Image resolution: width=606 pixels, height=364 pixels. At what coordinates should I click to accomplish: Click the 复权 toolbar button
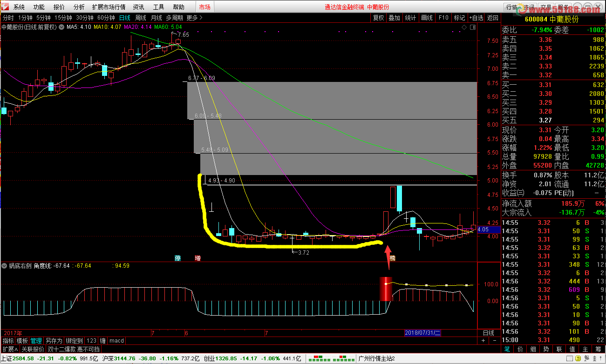(379, 18)
